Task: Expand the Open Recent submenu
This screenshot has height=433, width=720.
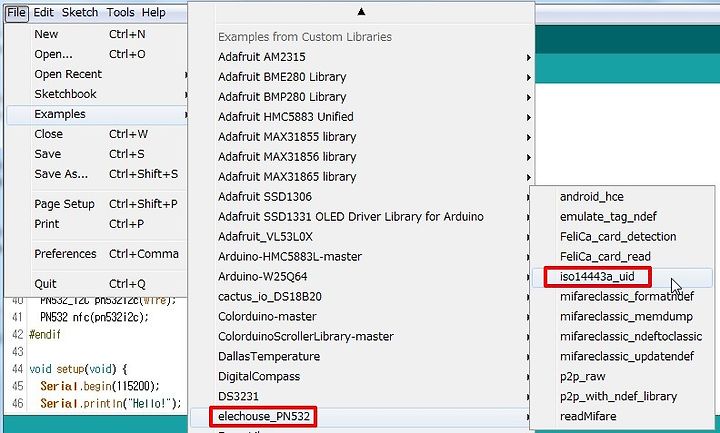Action: 97,74
